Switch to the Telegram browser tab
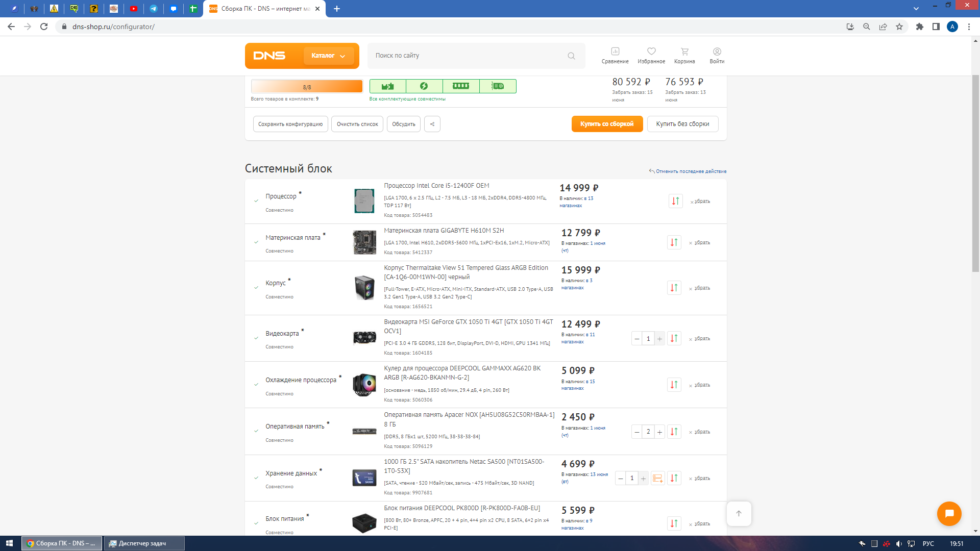980x551 pixels. (154, 9)
